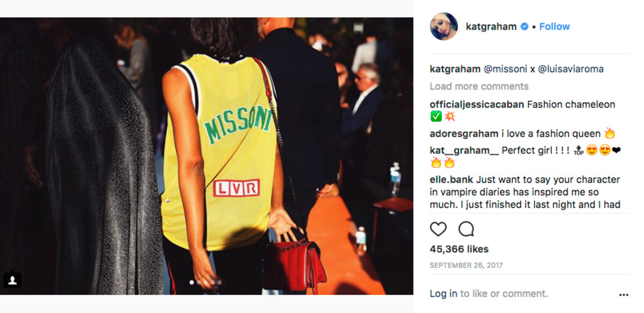The width and height of the screenshot is (644, 313).
Task: Click the verified badge beside katgraham
Action: [x=525, y=26]
